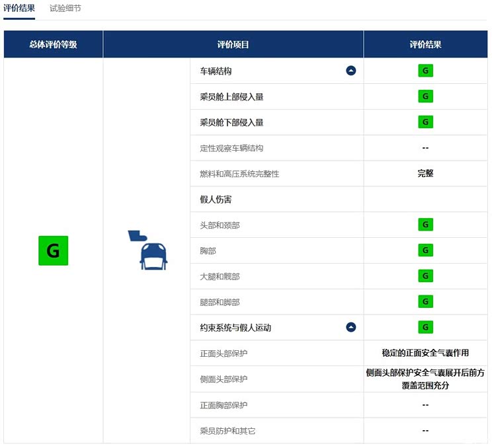Screen dimensions: 492x448
Task: Select the 正面胸部保护 row label
Action: pos(224,405)
